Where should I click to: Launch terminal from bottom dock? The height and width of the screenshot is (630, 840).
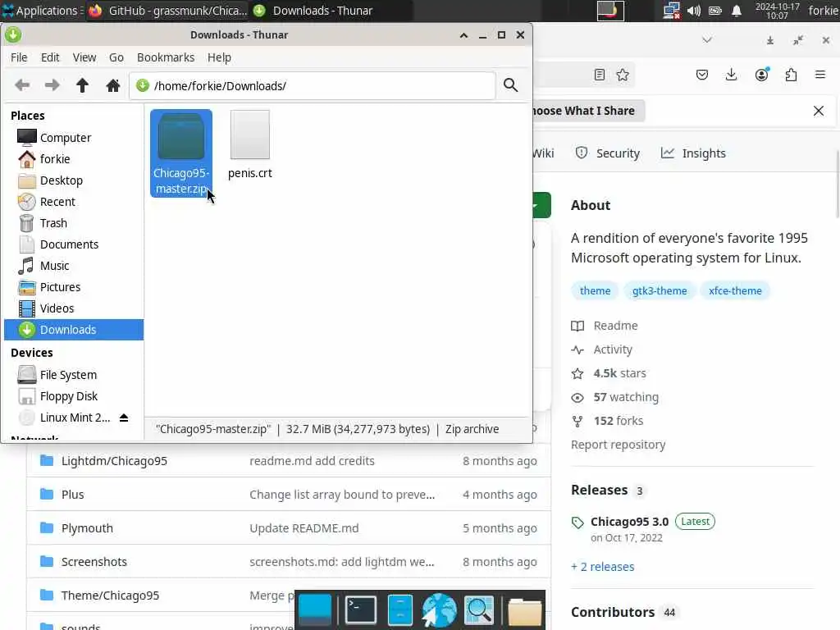coord(360,609)
